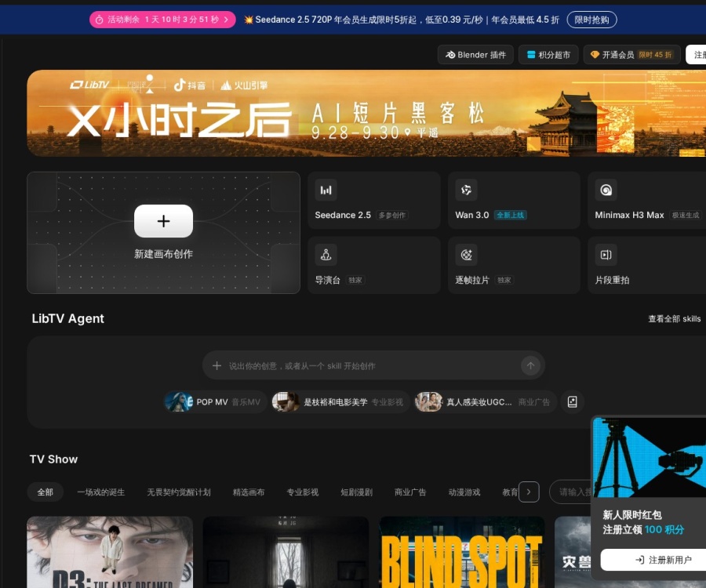The image size is (706, 588).
Task: Select the 真人感美妆UGC skill chip
Action: (485, 401)
